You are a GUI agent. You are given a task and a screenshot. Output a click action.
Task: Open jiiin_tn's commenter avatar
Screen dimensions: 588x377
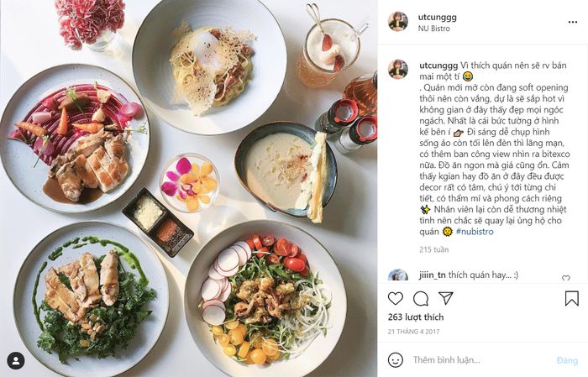pos(398,275)
